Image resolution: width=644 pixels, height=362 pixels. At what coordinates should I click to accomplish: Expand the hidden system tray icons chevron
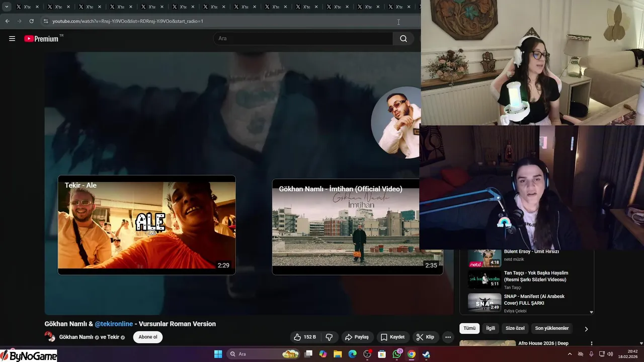point(570,354)
